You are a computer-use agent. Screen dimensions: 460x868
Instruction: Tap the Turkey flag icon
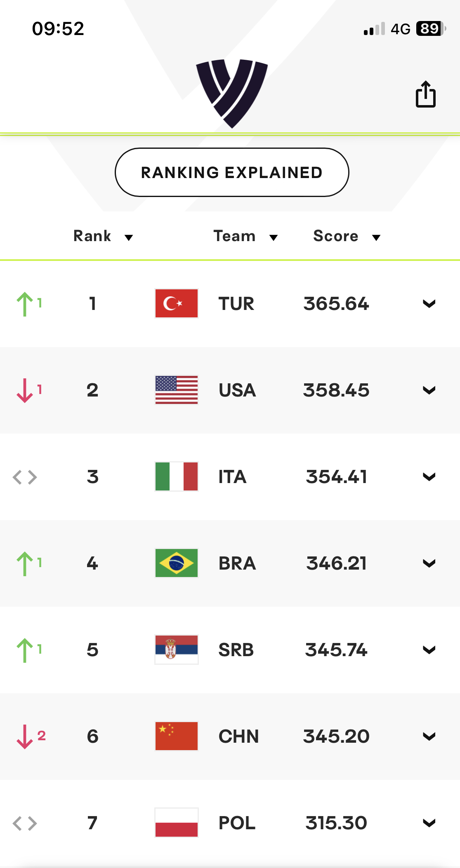click(177, 303)
